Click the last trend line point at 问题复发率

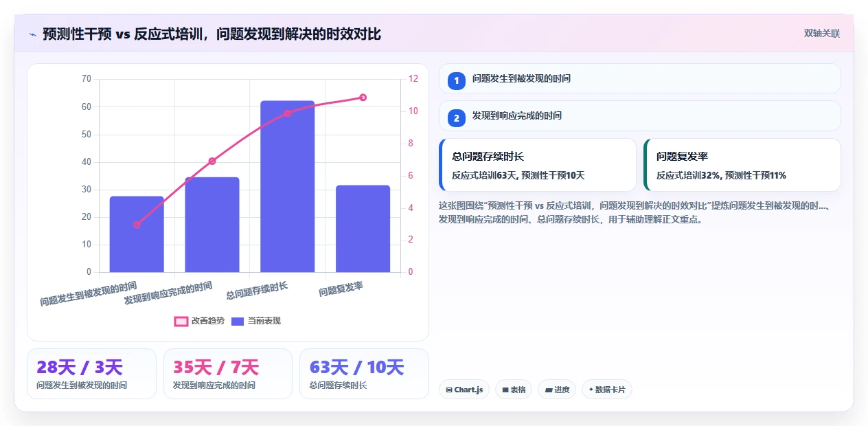click(363, 98)
